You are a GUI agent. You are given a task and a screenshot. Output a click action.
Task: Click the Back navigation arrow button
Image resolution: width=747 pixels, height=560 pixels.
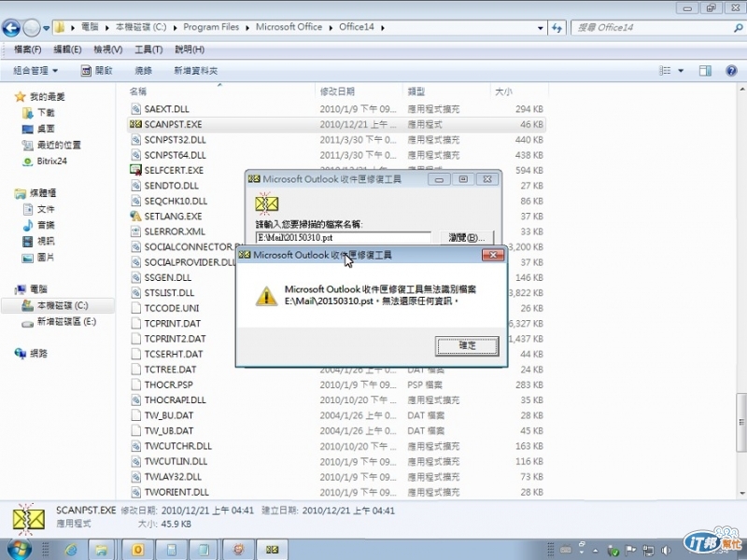coord(11,28)
